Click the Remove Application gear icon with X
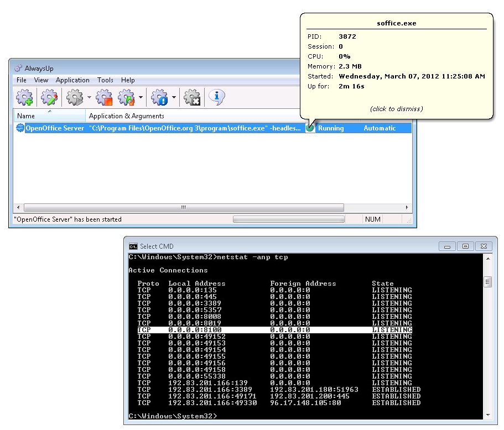 pyautogui.click(x=192, y=97)
